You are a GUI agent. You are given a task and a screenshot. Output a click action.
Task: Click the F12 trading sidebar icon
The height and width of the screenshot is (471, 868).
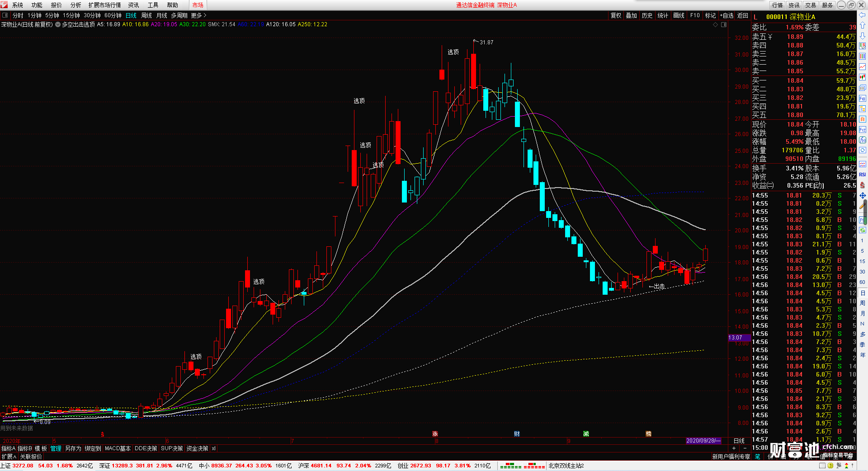pyautogui.click(x=863, y=130)
